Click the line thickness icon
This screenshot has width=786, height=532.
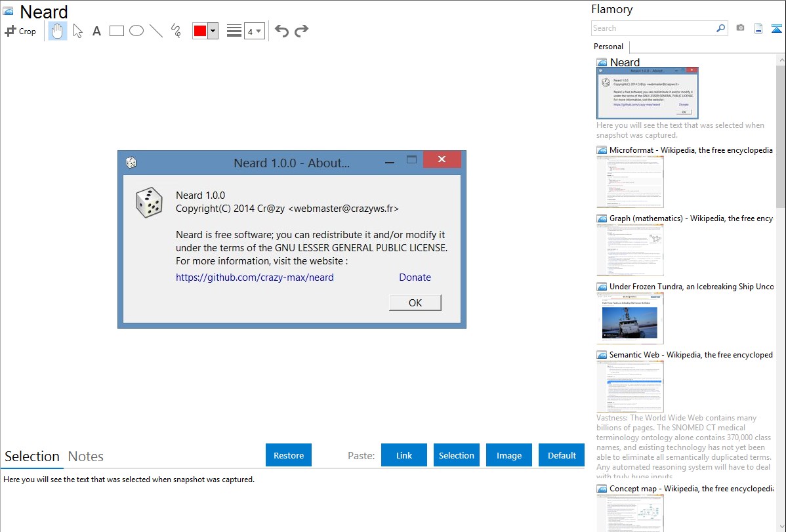pos(234,31)
